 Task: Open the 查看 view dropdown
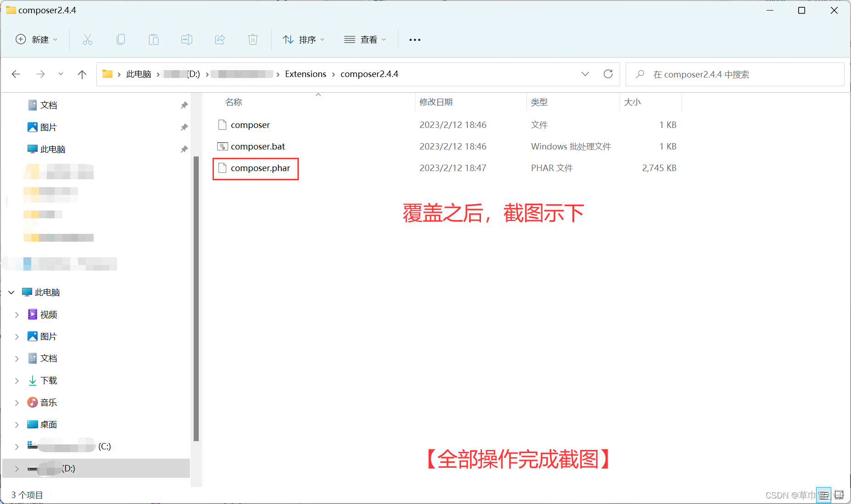pos(365,39)
